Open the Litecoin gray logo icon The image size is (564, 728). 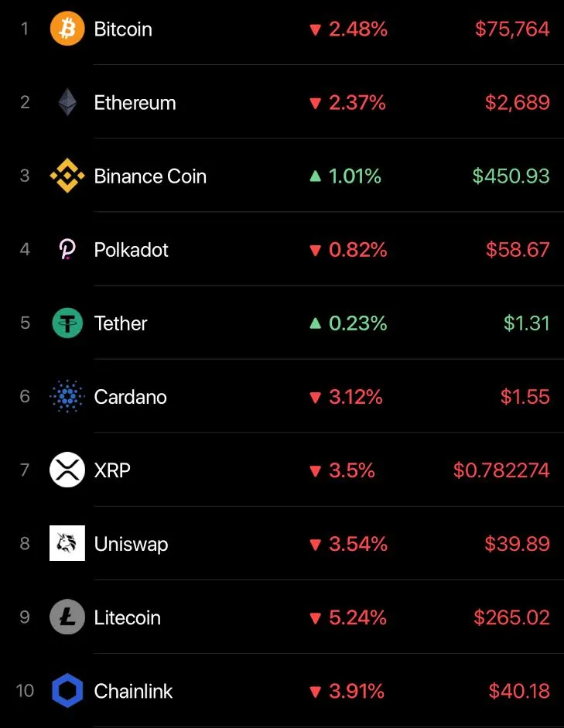pos(67,617)
